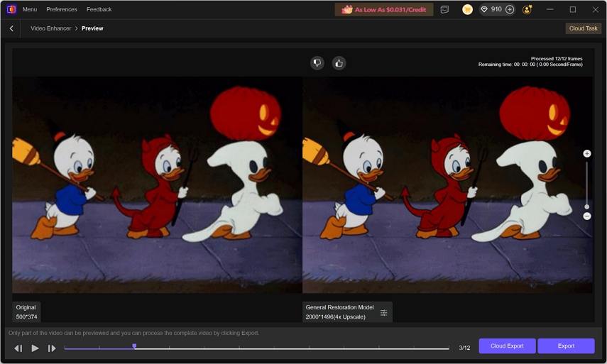Click the As Low As $0.031/Credit banner
Viewport: 607px width, 364px height.
point(384,10)
